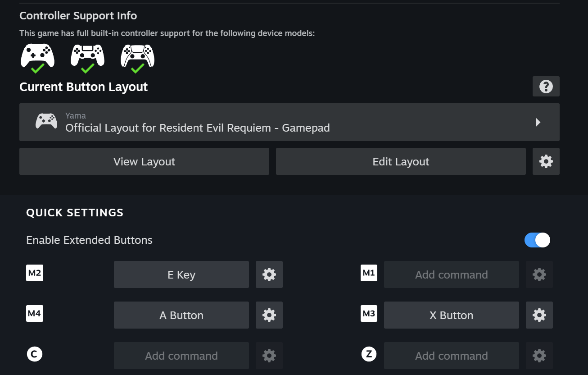Open layout settings gear beside Edit Layout
Screen dimensions: 588x375
(x=546, y=161)
